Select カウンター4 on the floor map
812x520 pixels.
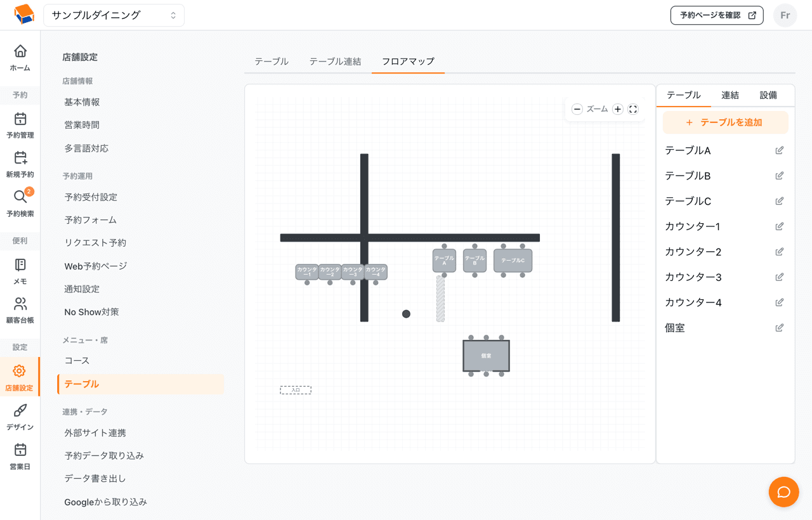click(376, 272)
